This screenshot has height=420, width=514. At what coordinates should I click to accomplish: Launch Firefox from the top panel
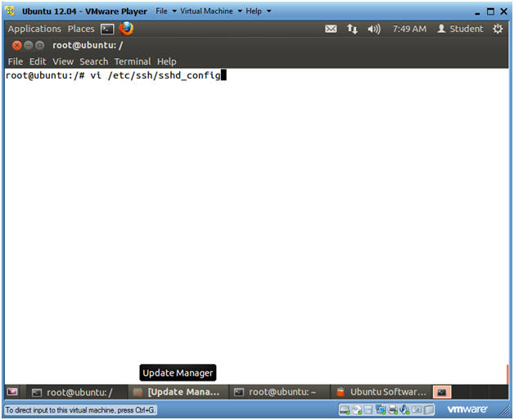coord(126,29)
